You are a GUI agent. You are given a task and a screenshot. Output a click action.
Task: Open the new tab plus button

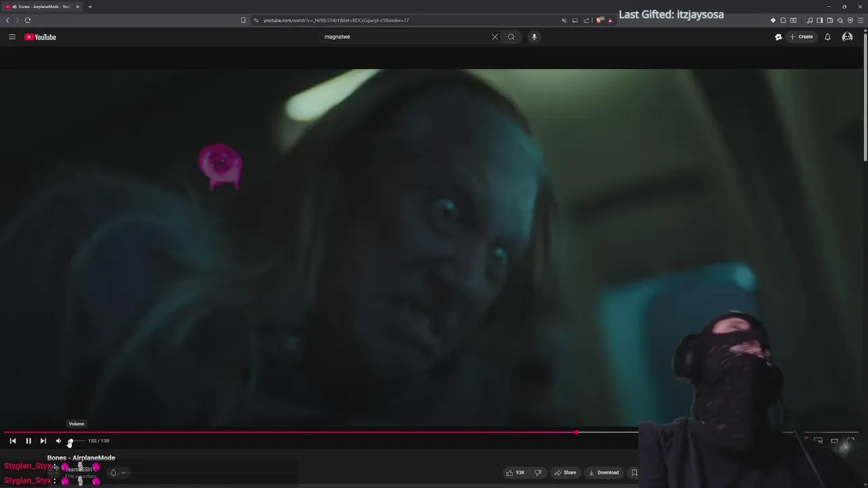[x=90, y=7]
